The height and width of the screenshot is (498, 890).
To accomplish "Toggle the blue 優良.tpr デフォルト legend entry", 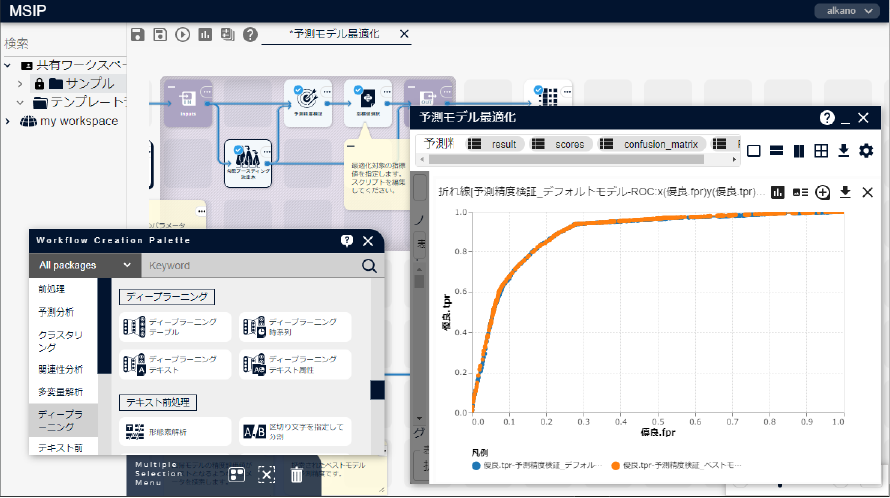I will click(x=475, y=465).
